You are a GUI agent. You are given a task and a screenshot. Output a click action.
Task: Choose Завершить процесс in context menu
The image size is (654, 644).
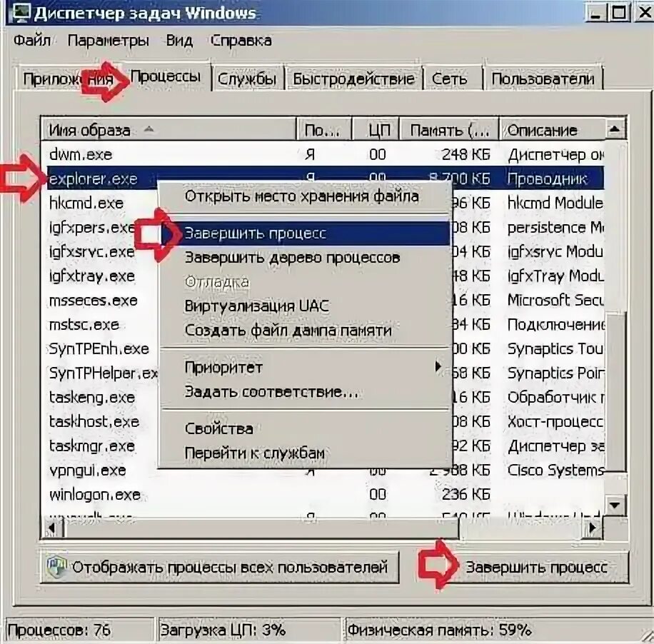(x=305, y=233)
